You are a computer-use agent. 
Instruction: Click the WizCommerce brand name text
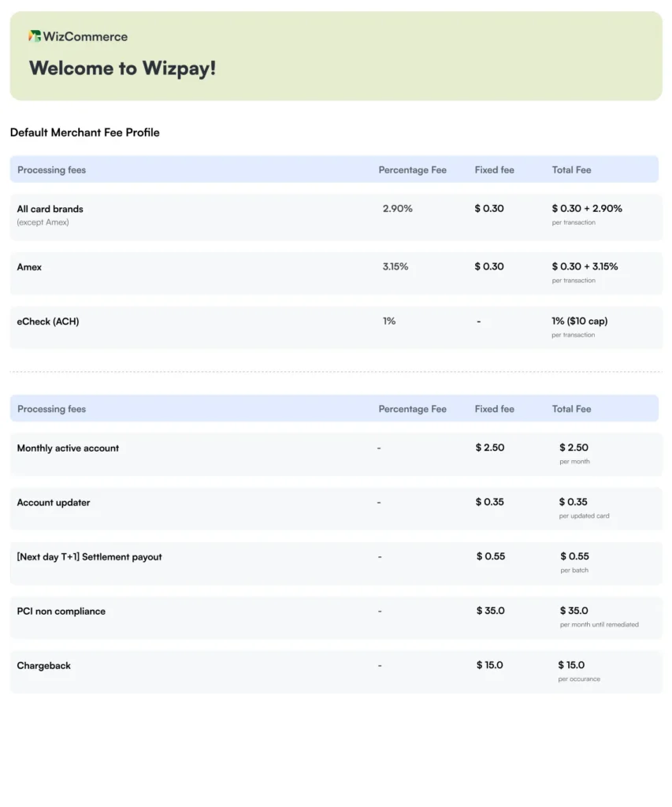pyautogui.click(x=85, y=36)
